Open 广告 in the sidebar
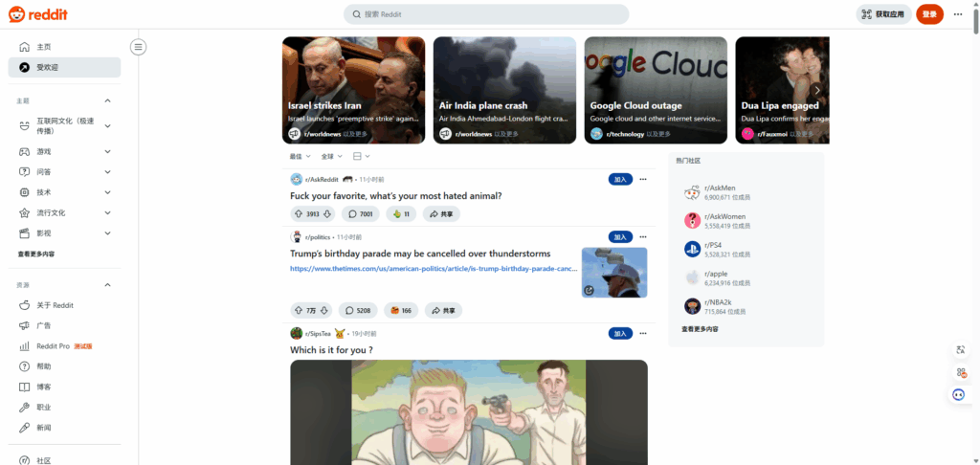980x465 pixels. click(64, 325)
